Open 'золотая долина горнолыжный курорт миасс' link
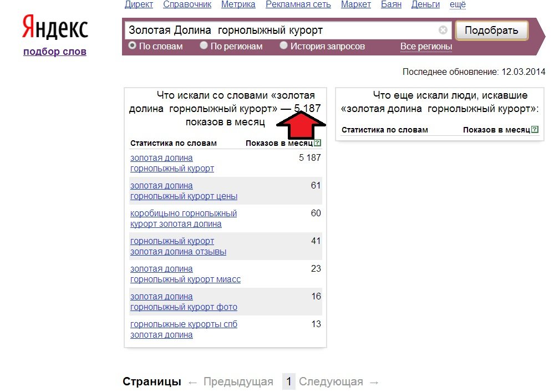 click(x=185, y=274)
